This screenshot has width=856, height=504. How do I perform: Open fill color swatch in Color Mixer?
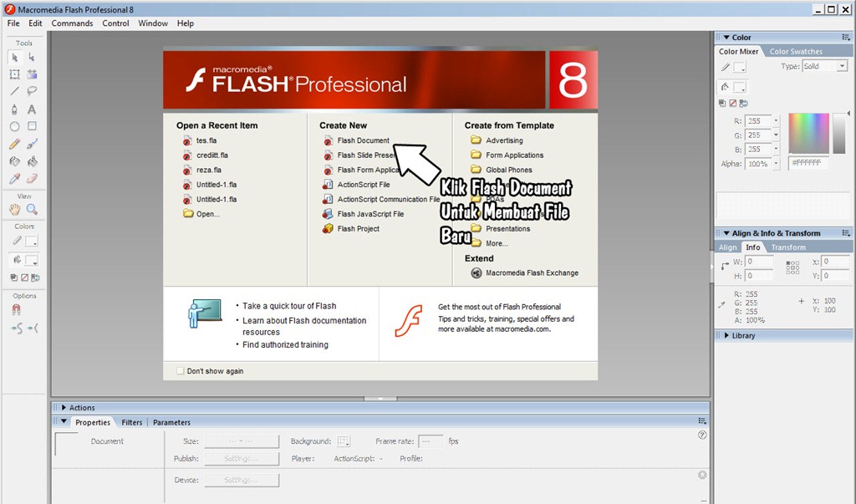[740, 88]
